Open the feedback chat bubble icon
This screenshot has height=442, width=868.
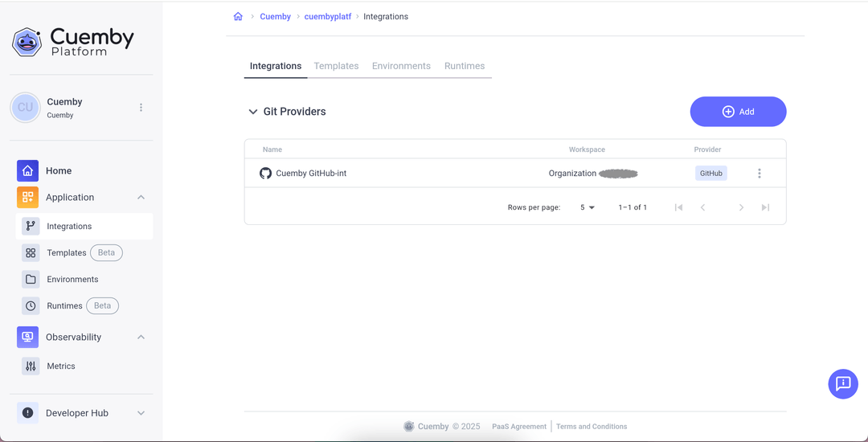click(842, 383)
